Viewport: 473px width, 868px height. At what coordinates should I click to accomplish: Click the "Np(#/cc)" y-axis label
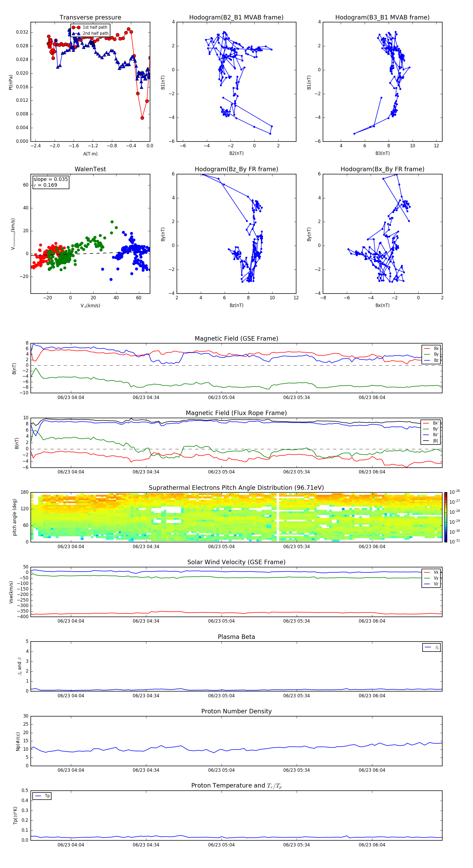[18, 741]
